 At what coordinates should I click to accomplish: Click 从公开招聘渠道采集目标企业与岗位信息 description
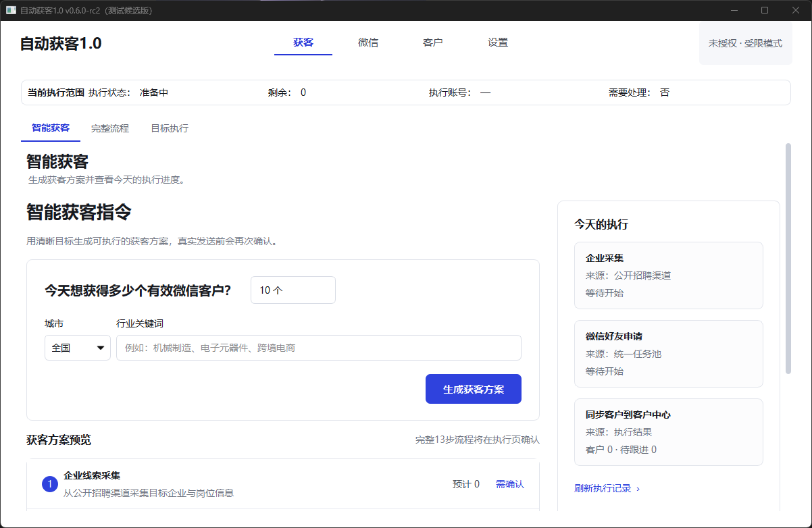[x=149, y=493]
